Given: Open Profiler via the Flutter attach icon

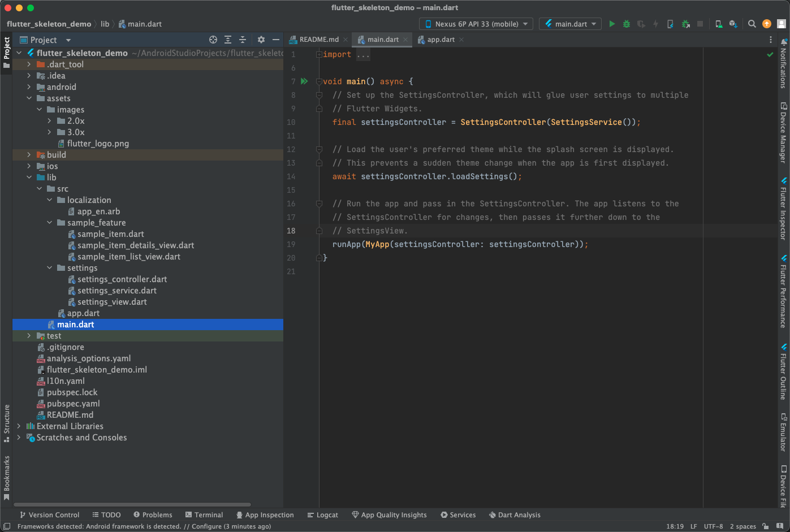Looking at the screenshot, I should [686, 24].
